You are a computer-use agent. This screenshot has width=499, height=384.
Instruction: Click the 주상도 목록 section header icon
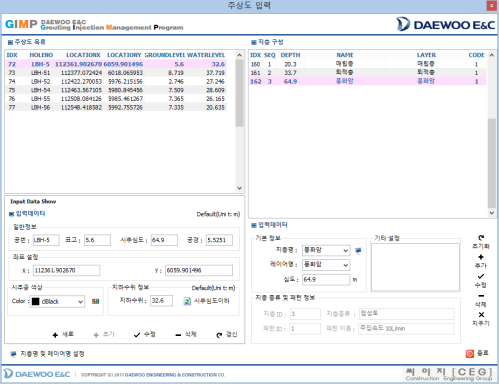pyautogui.click(x=10, y=42)
